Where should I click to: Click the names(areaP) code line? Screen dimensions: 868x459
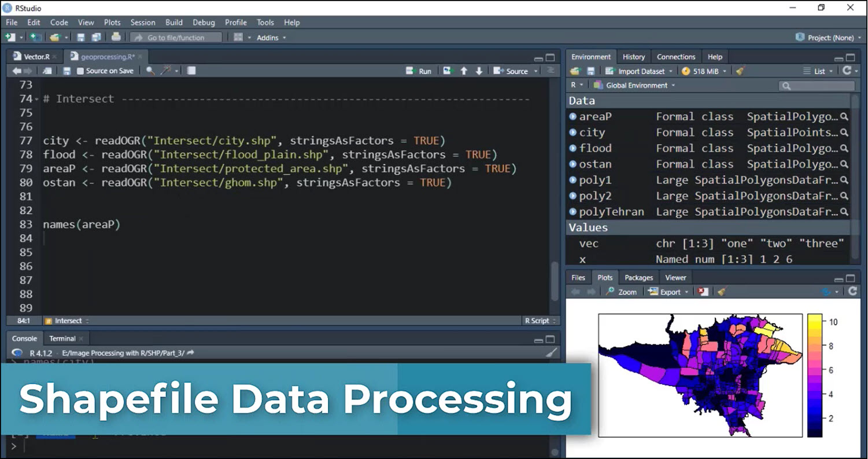click(x=82, y=224)
